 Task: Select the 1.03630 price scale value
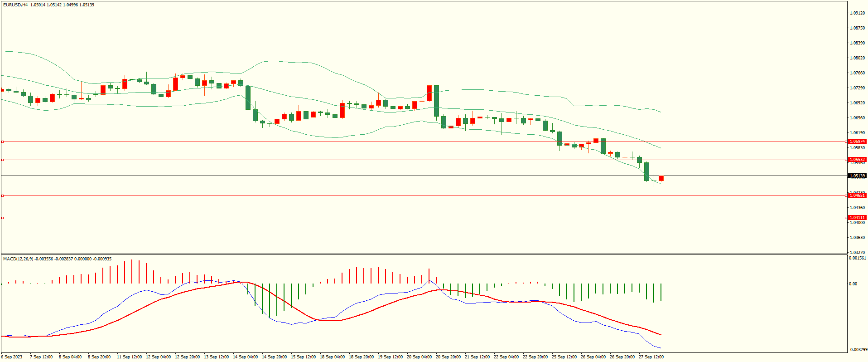pyautogui.click(x=856, y=238)
